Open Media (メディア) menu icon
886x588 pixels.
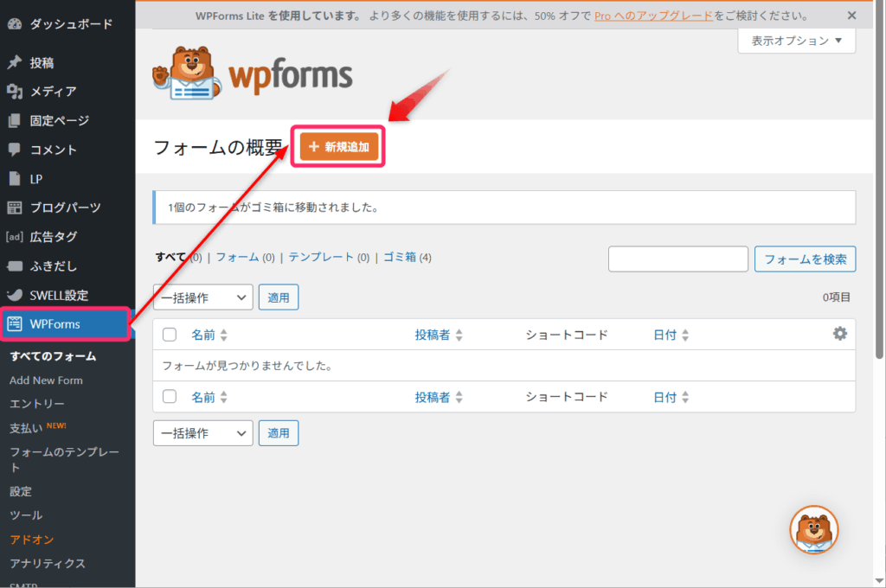[x=15, y=92]
